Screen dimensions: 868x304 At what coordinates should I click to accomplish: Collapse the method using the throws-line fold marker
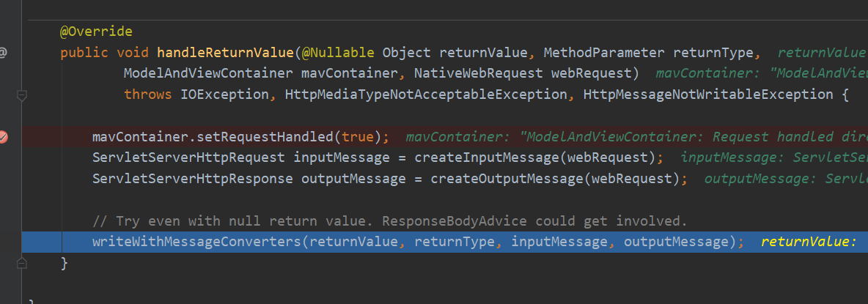pyautogui.click(x=22, y=95)
